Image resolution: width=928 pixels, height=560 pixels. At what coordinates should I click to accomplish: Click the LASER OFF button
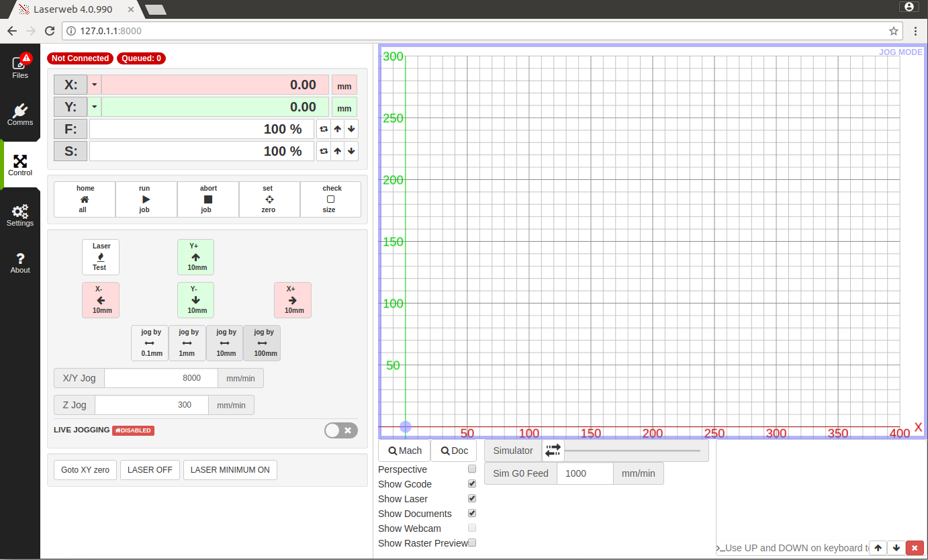(150, 470)
